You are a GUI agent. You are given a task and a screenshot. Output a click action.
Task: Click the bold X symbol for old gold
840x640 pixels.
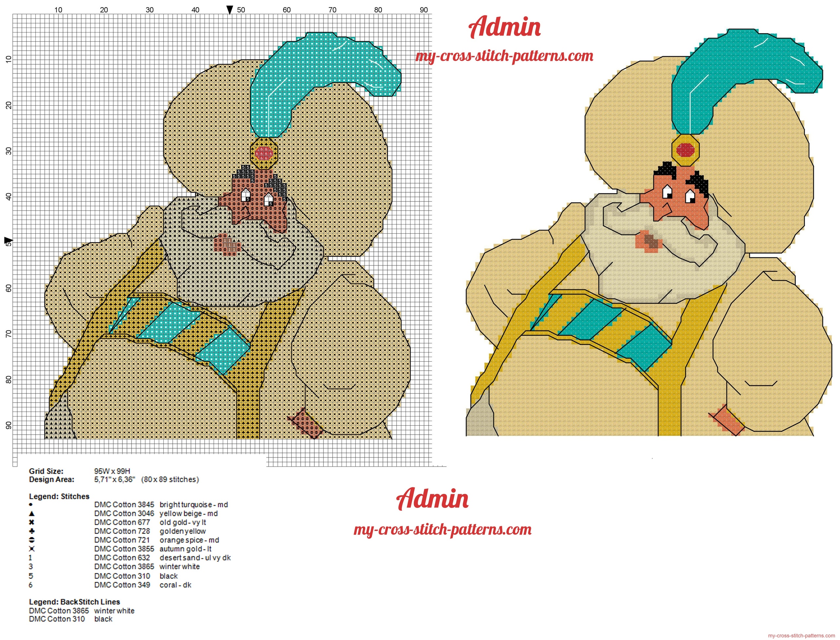pyautogui.click(x=31, y=522)
